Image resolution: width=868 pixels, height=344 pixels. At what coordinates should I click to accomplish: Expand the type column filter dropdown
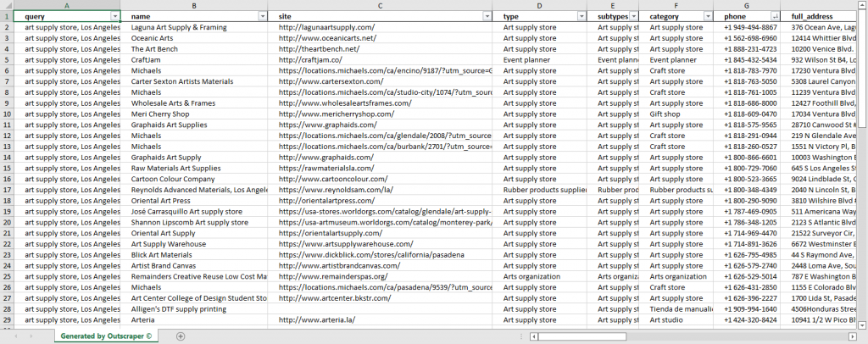pyautogui.click(x=581, y=16)
